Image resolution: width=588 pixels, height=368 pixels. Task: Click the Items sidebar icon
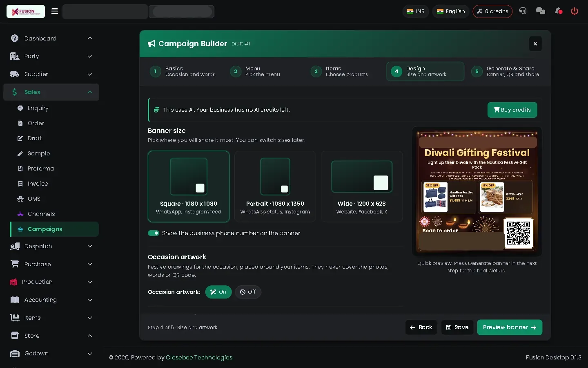[x=15, y=318]
